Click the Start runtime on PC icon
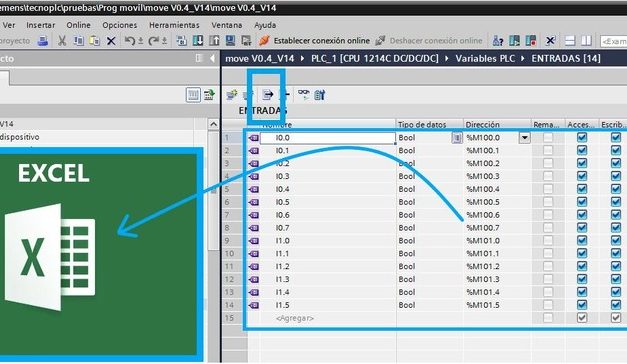The width and height of the screenshot is (627, 364). (246, 40)
